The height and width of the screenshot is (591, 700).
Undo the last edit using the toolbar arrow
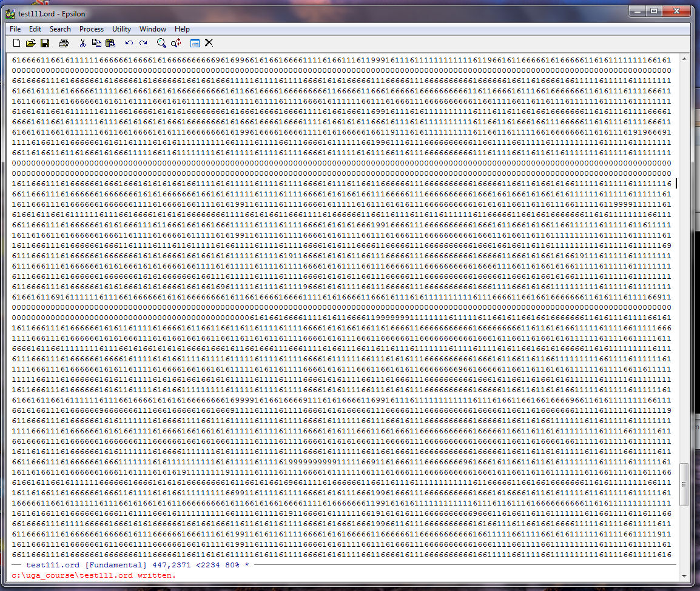click(129, 43)
